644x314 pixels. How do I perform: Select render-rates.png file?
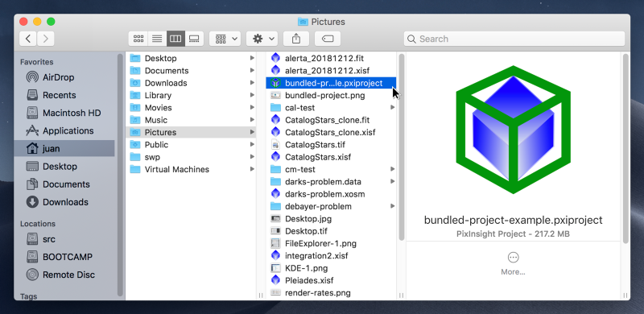[x=331, y=292]
